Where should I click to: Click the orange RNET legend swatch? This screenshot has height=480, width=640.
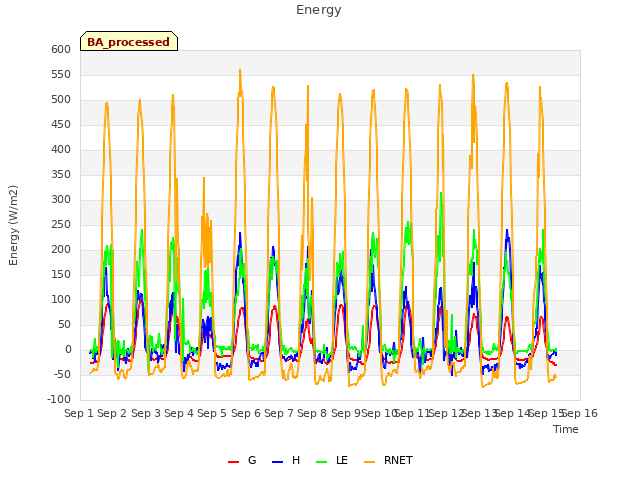(x=369, y=461)
